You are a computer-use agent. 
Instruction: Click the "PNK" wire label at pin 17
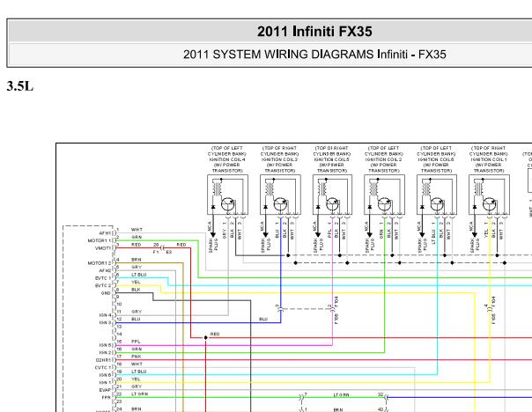click(x=136, y=357)
